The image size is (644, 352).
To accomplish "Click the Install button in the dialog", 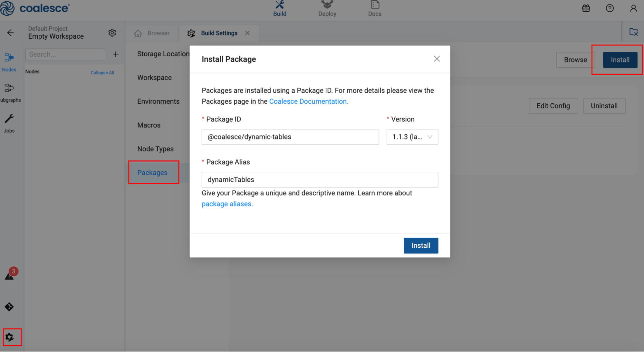I will click(420, 245).
